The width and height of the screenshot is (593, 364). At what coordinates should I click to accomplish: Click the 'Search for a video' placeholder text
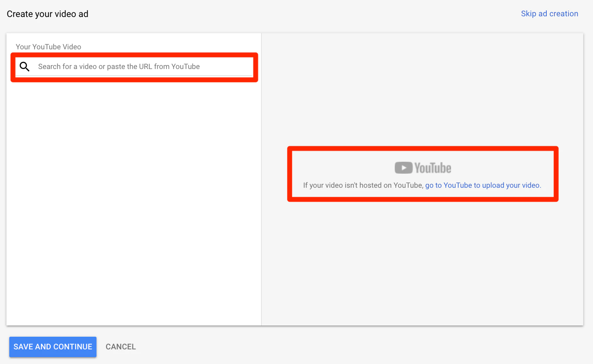pyautogui.click(x=119, y=66)
